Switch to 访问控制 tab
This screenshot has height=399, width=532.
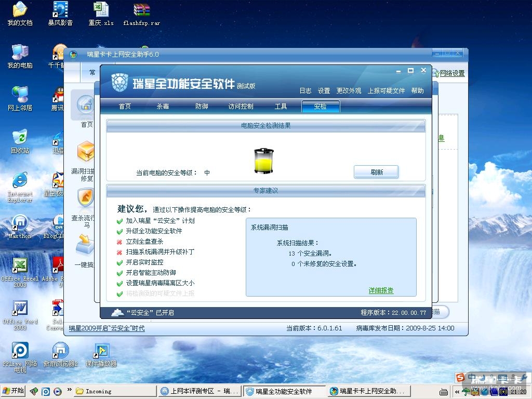point(241,107)
